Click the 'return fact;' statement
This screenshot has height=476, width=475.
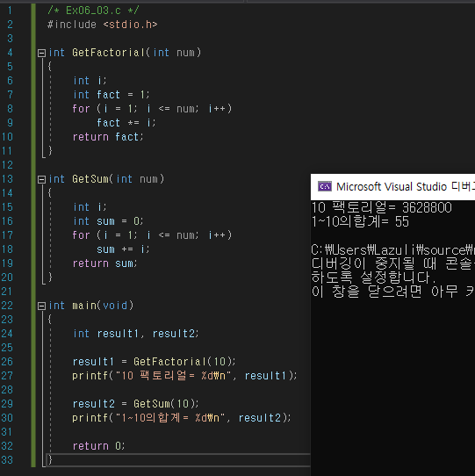(108, 137)
